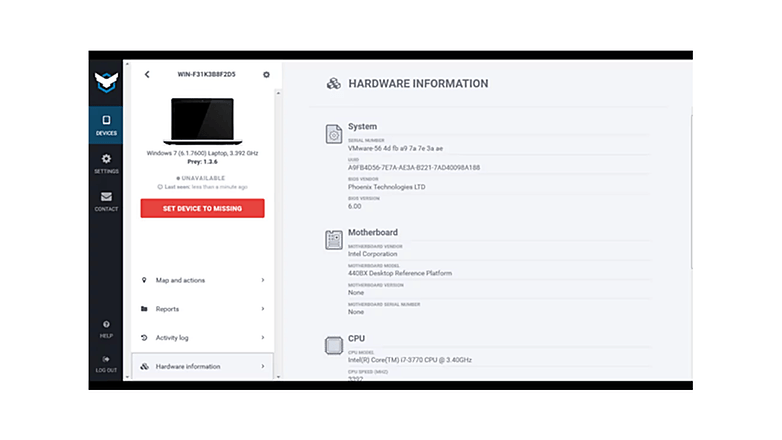Open Help in the sidebar
Screen dimensions: 782x440
pyautogui.click(x=106, y=329)
